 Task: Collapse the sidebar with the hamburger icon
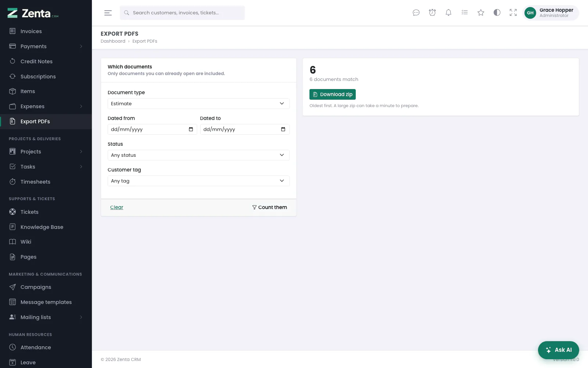click(x=108, y=13)
